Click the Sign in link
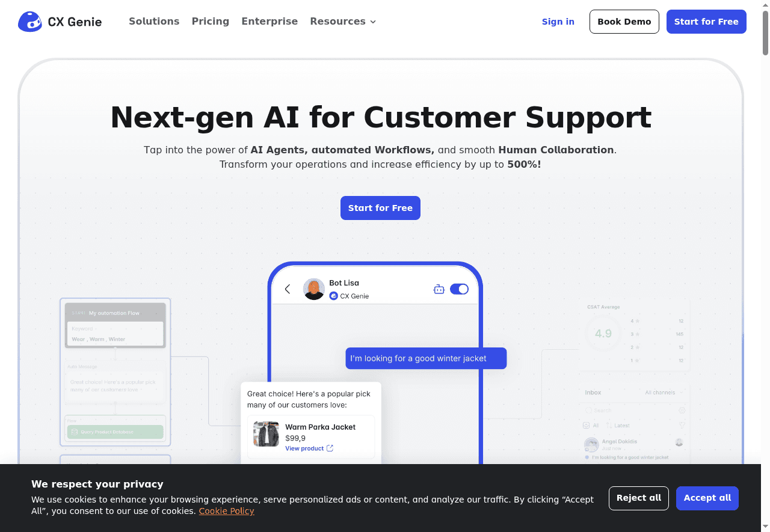 point(558,22)
